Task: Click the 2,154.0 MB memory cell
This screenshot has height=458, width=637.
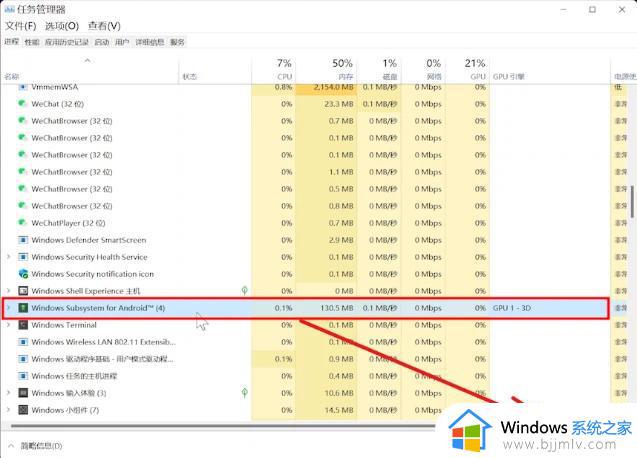Action: pyautogui.click(x=326, y=88)
